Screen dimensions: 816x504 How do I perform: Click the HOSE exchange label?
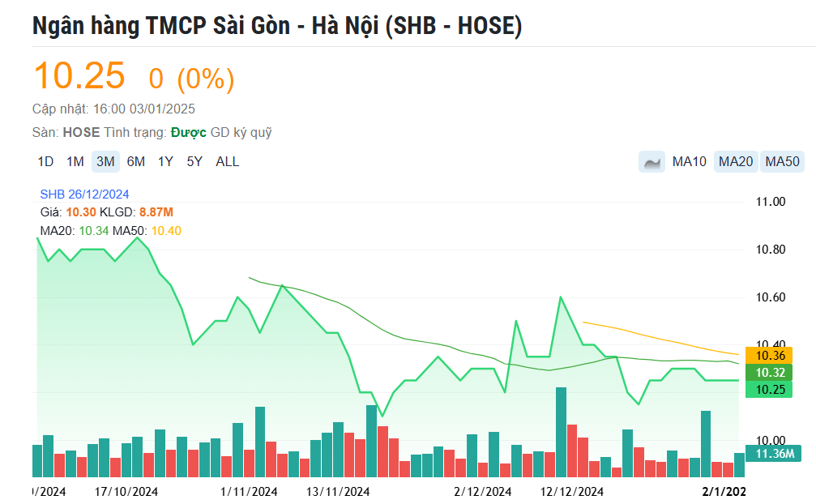(x=81, y=133)
